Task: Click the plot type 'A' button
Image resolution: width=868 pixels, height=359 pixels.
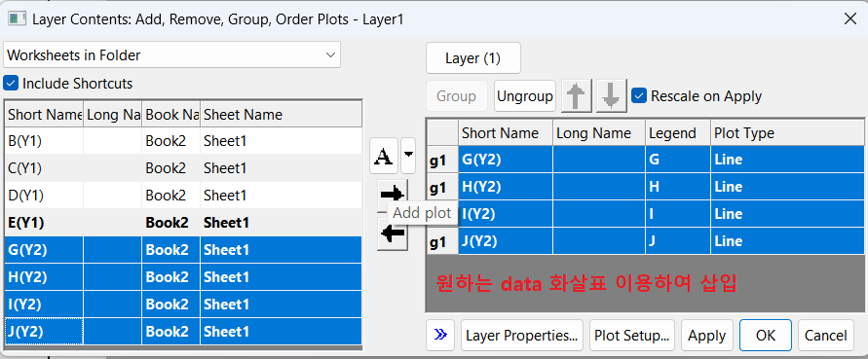Action: click(x=383, y=157)
